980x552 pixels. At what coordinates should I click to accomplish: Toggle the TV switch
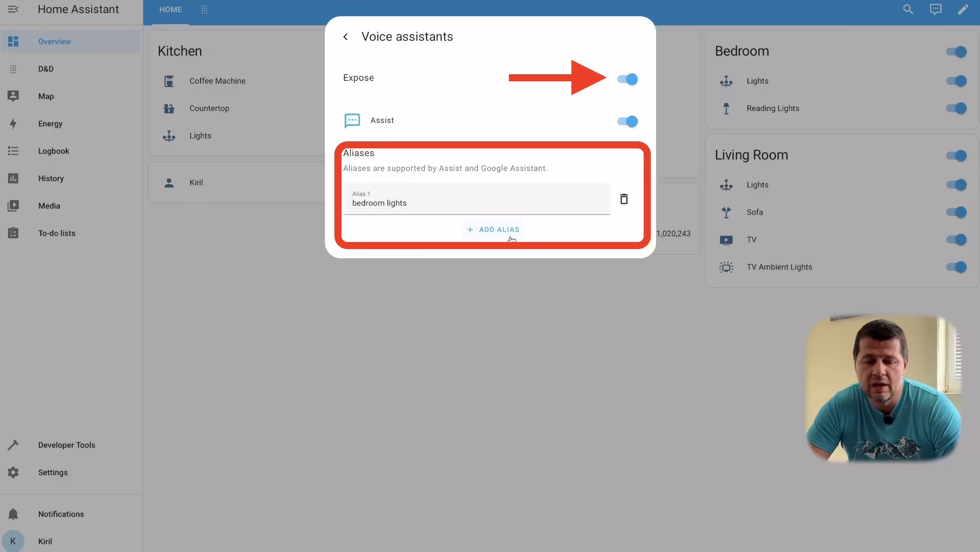pos(956,240)
